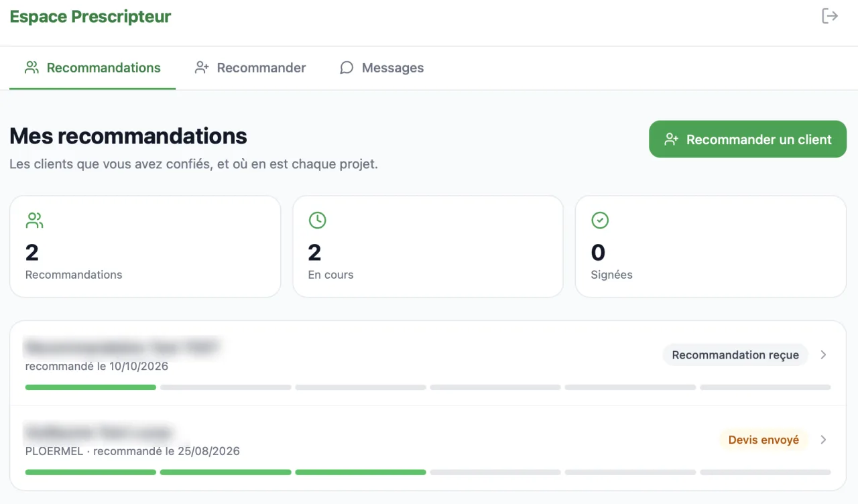858x504 pixels.
Task: Expand the Devis envoyé row chevron
Action: (823, 440)
